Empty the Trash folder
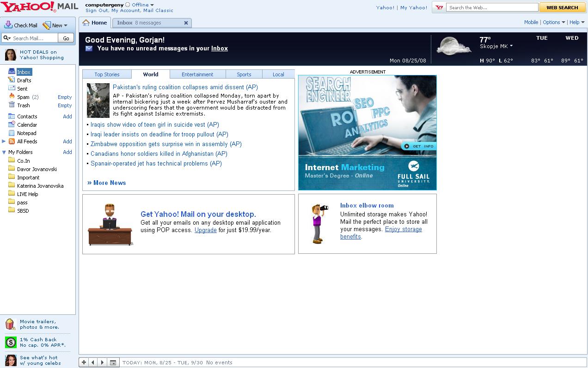588x368 pixels. [65, 105]
